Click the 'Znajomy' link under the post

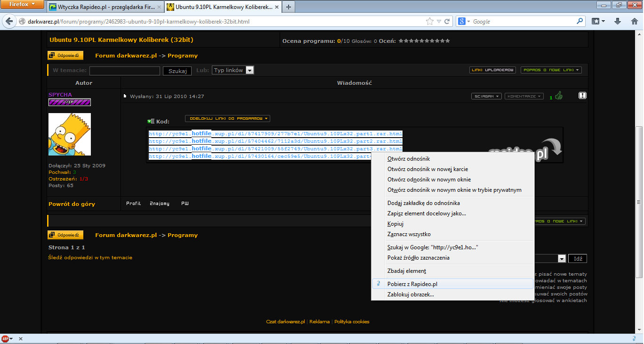160,204
